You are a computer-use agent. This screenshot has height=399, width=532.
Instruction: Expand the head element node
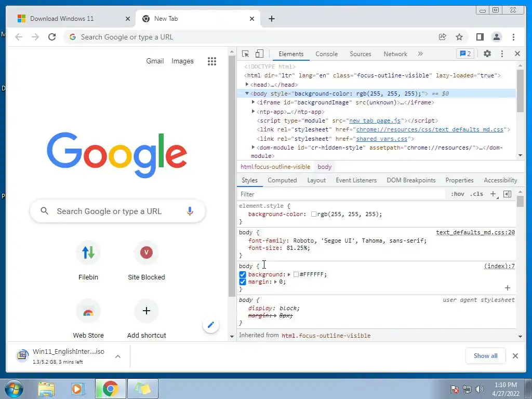point(247,85)
